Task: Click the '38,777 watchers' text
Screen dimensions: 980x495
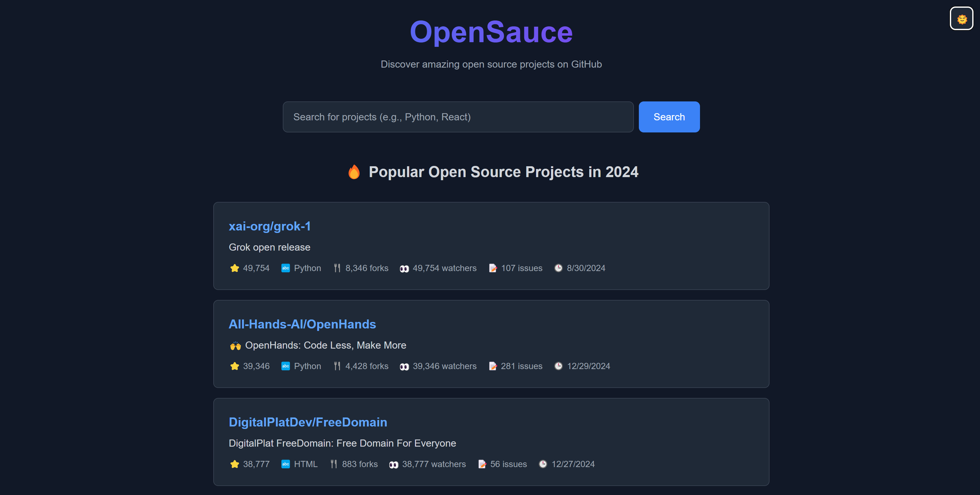Action: point(434,464)
